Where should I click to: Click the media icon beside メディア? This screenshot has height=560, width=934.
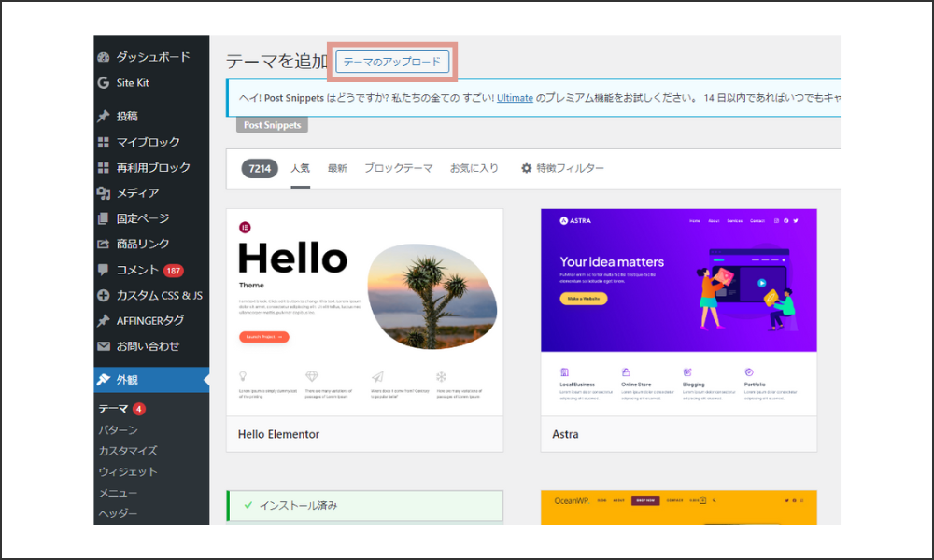(x=104, y=193)
